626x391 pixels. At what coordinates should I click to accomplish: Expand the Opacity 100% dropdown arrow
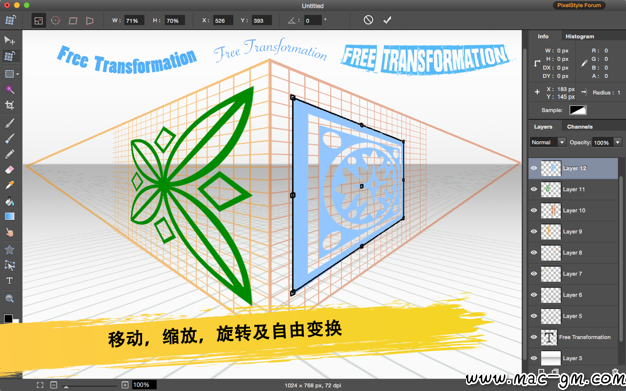point(618,142)
